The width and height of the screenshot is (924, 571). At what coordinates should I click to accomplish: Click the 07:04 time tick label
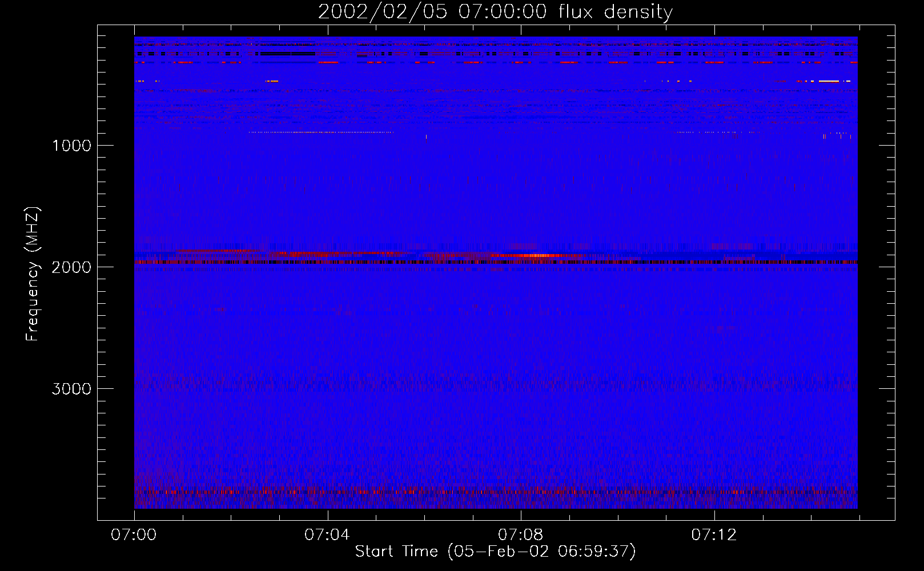tap(327, 535)
